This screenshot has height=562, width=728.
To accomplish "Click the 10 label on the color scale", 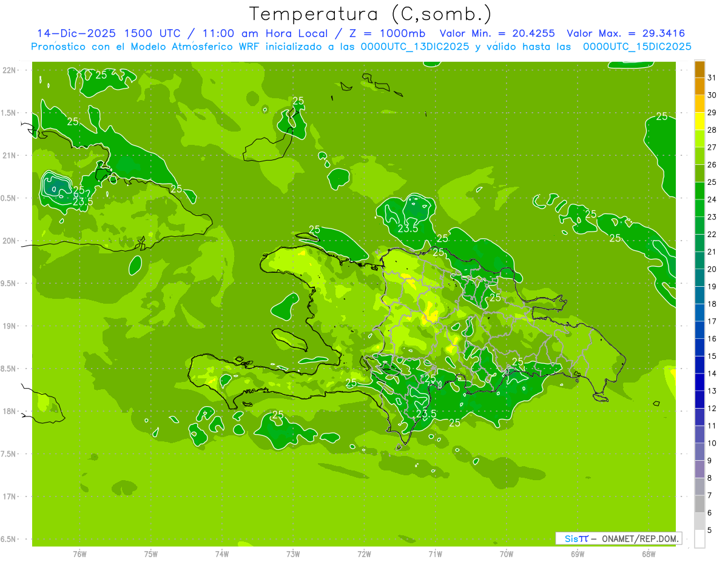I will (x=712, y=443).
